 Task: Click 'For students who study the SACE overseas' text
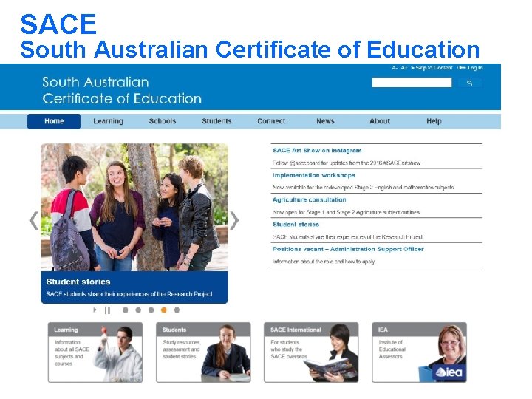point(289,349)
